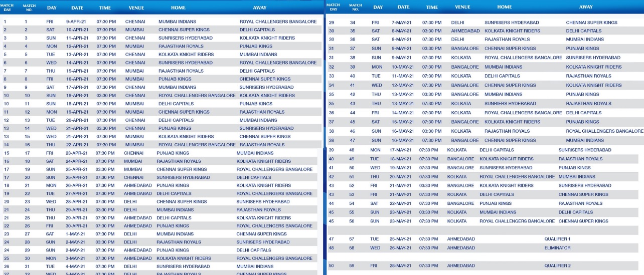Select the DATE column header of right table
Screen dimensions: 644x275
403,7
